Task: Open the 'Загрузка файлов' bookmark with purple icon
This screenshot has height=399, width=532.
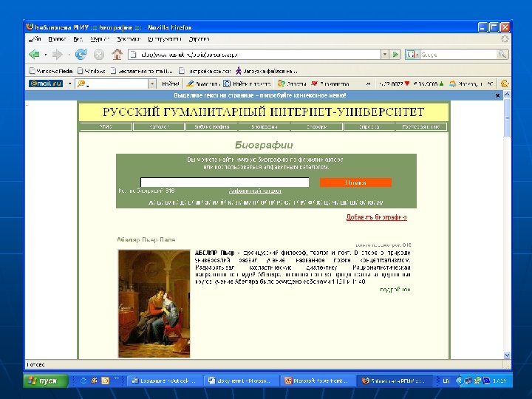Action: click(x=266, y=71)
